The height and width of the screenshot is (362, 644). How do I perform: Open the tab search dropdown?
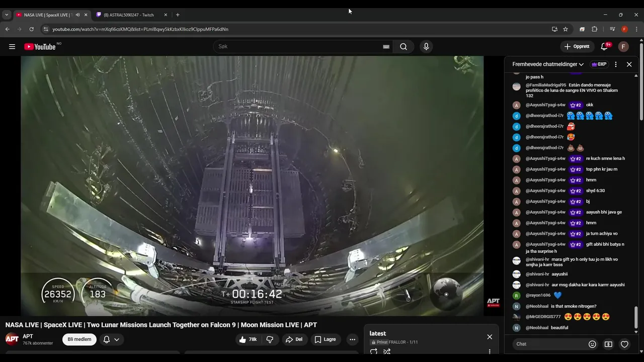(7, 15)
